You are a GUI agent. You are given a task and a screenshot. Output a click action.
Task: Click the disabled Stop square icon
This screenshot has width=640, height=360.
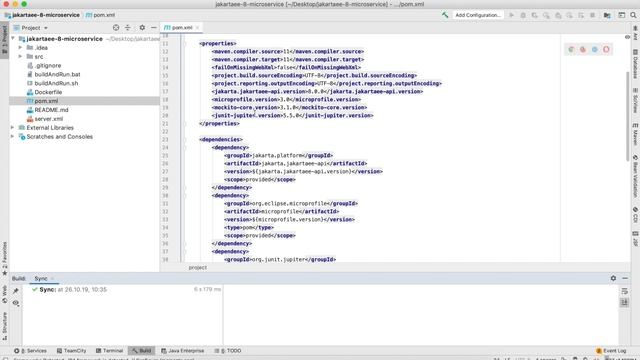592,15
